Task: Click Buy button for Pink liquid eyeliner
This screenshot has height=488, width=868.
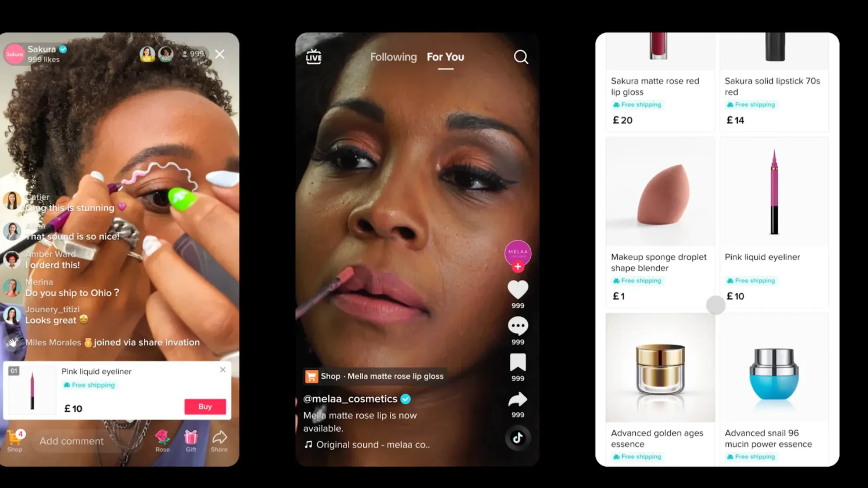Action: (205, 406)
